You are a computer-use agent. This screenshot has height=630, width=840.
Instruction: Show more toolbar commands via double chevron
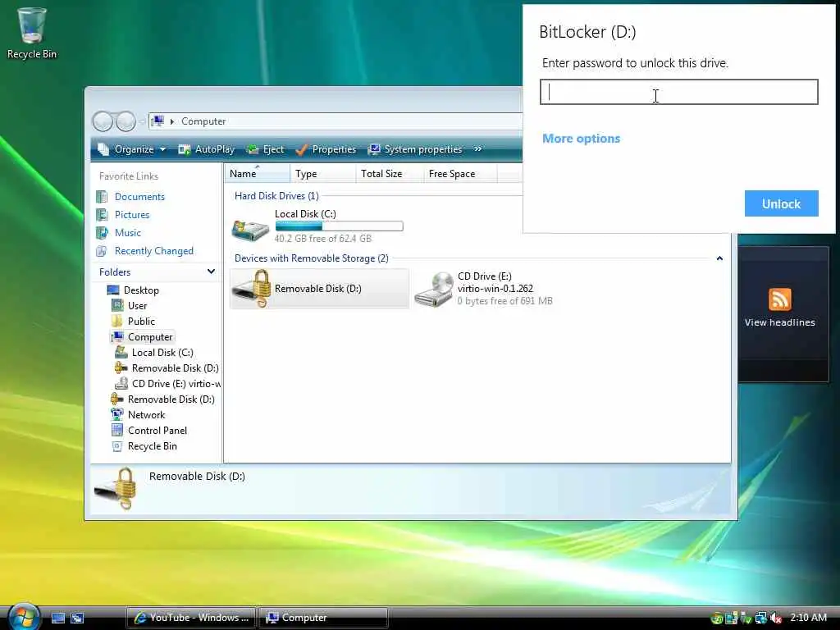478,149
